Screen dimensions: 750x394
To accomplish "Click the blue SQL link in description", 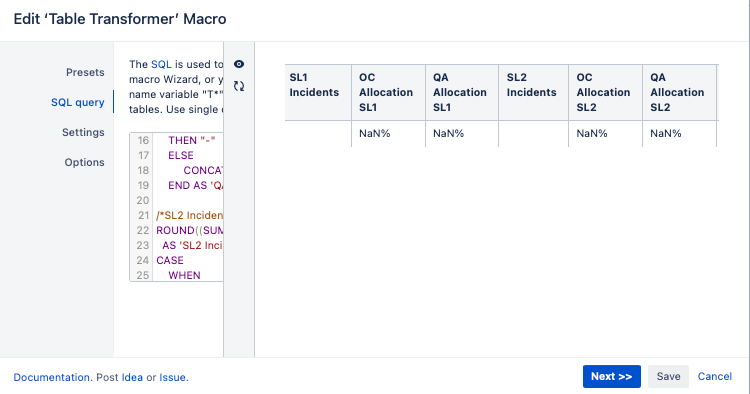I will 161,64.
